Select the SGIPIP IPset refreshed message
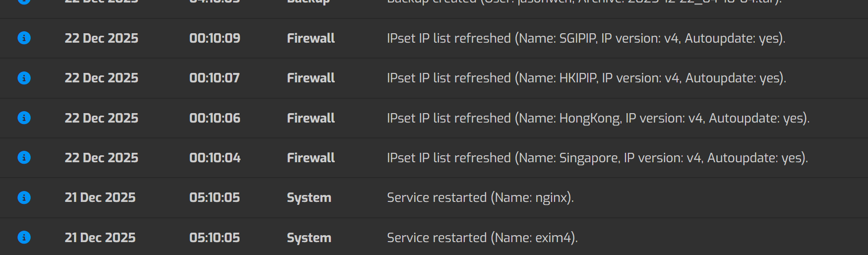This screenshot has width=868, height=255. pyautogui.click(x=586, y=38)
